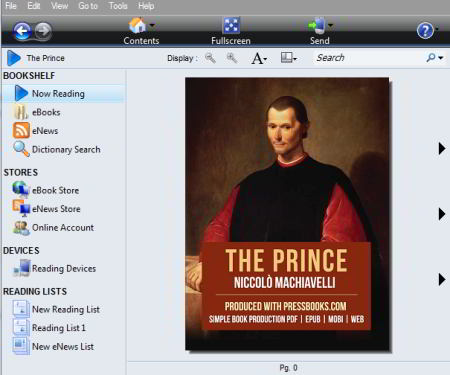This screenshot has height=375, width=450.
Task: Open the File menu
Action: tap(11, 6)
